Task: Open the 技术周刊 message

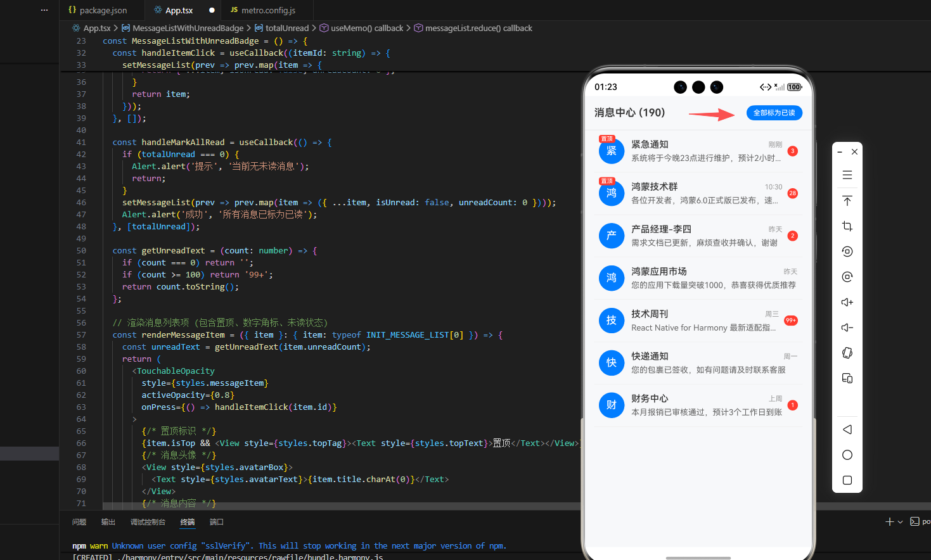Action: click(698, 321)
